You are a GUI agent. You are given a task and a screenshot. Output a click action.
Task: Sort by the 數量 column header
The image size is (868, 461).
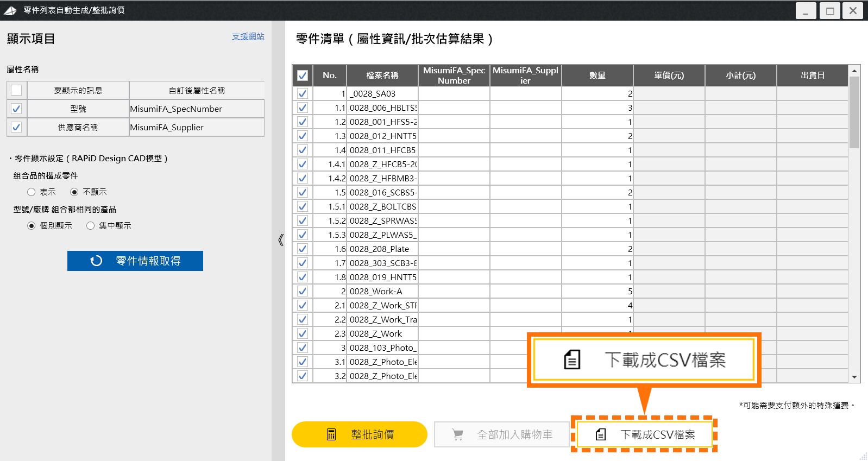tap(597, 75)
